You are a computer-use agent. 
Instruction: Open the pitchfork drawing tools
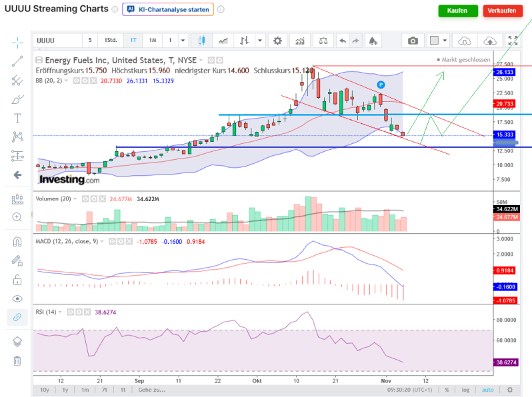(x=17, y=81)
